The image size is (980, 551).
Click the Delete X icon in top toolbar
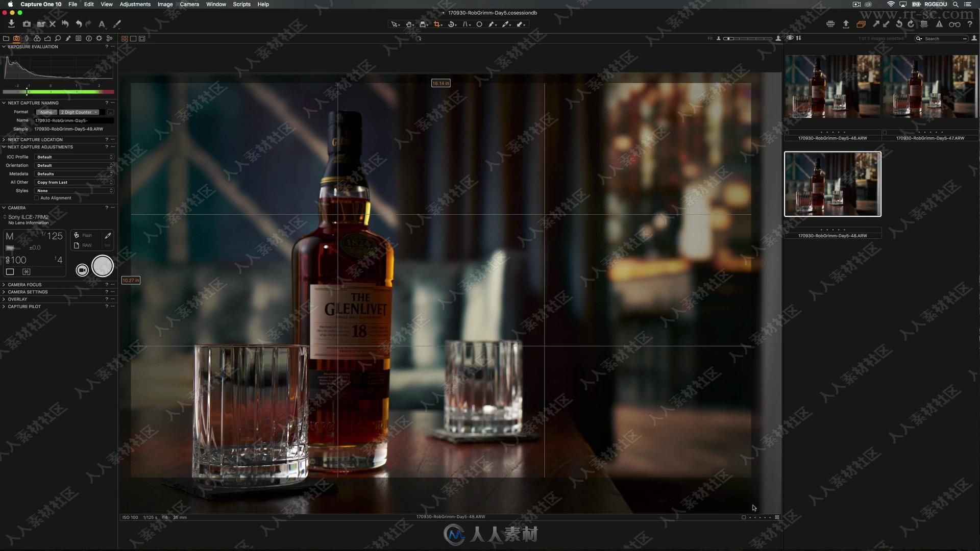(52, 24)
